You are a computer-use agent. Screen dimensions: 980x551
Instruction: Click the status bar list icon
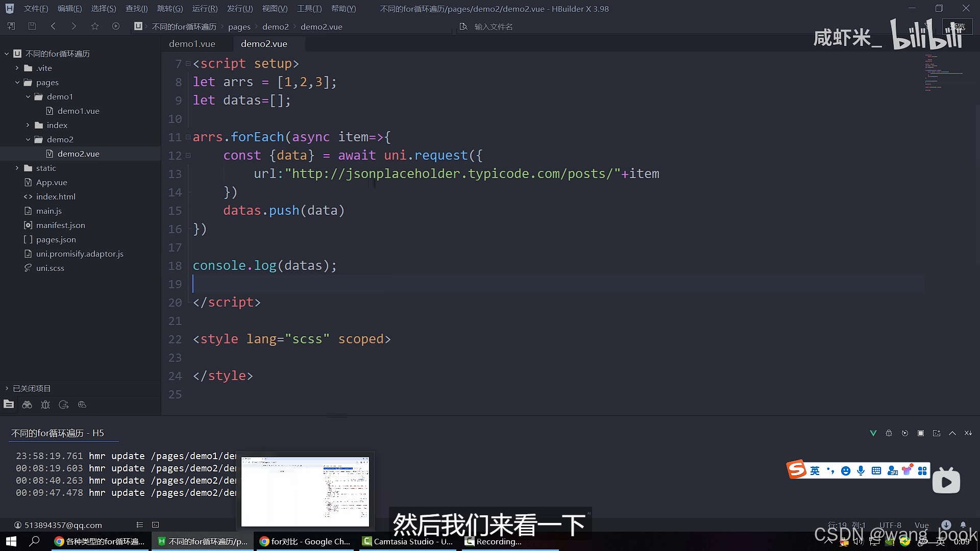coord(140,525)
